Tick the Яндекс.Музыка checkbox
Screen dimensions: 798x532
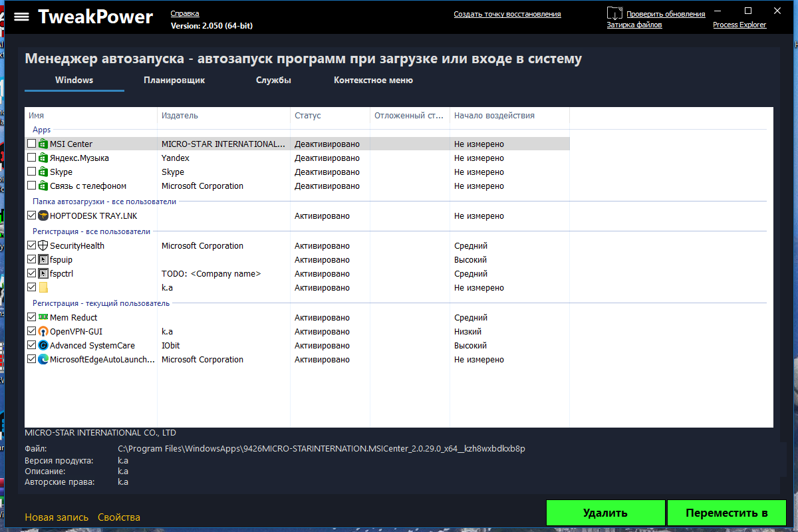coord(31,158)
